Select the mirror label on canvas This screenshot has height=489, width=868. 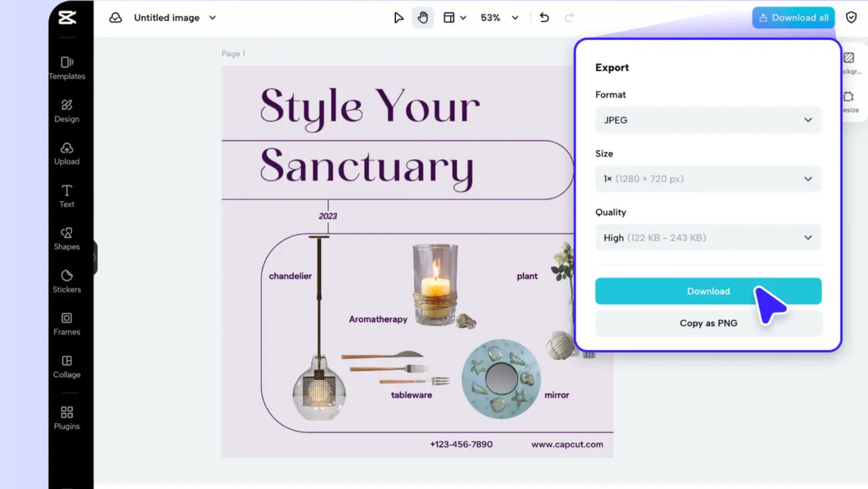[x=557, y=395]
